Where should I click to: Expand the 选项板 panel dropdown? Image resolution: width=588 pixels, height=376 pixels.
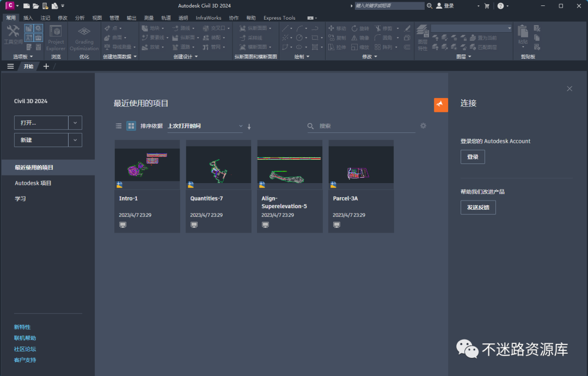[x=23, y=57]
